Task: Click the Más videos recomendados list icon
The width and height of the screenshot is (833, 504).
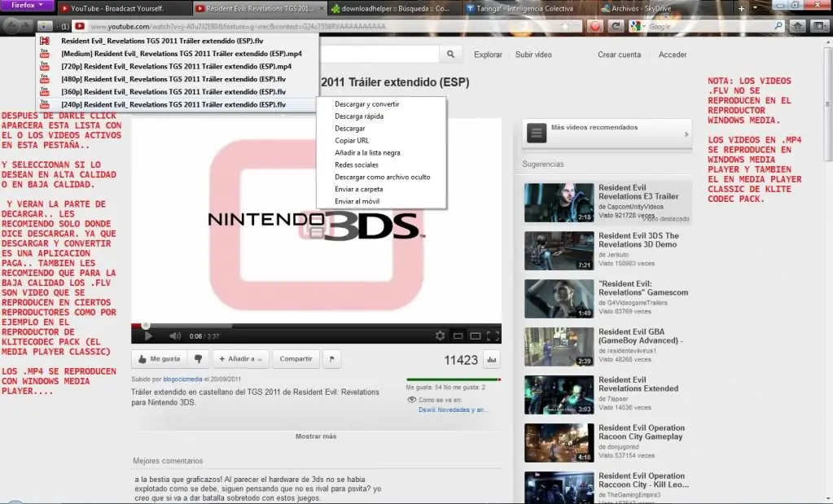Action: [536, 133]
